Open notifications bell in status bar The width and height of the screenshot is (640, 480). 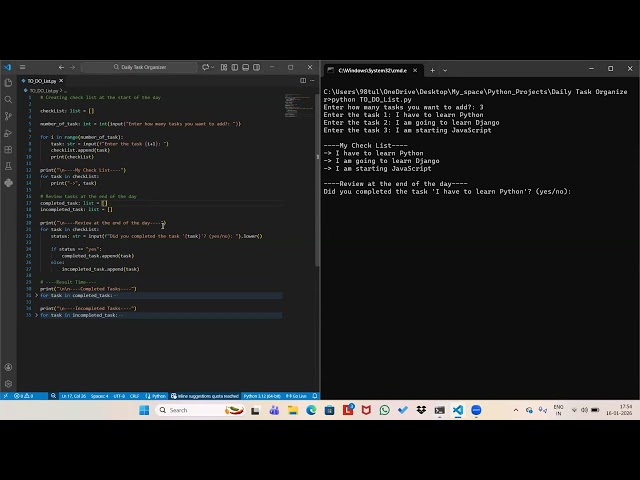coord(315,396)
